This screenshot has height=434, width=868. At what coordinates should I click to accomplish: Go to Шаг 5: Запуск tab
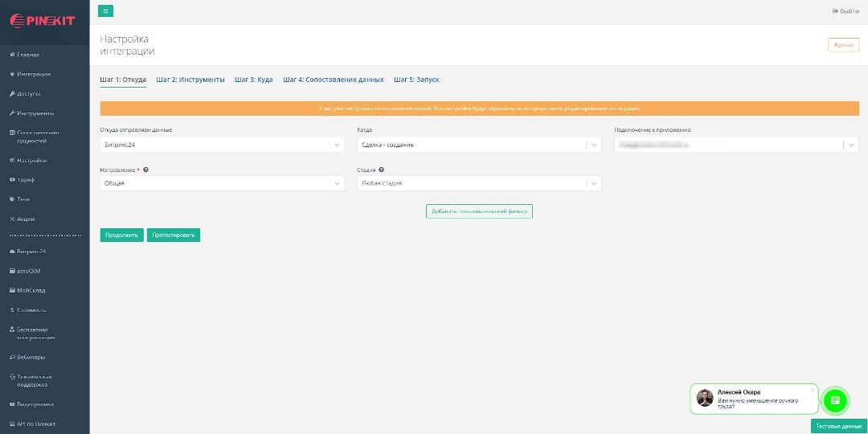(x=416, y=80)
